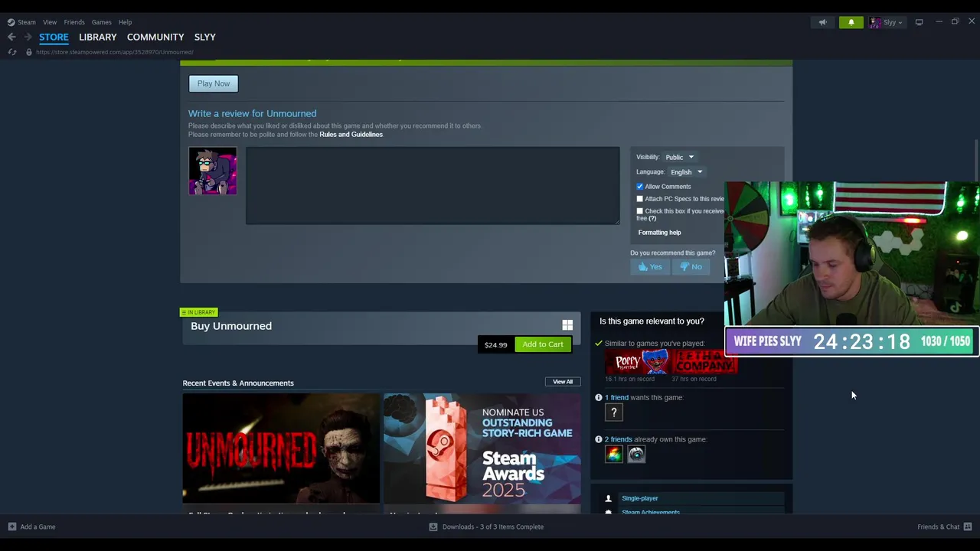
Task: Switch to the STORE tab
Action: pyautogui.click(x=54, y=37)
